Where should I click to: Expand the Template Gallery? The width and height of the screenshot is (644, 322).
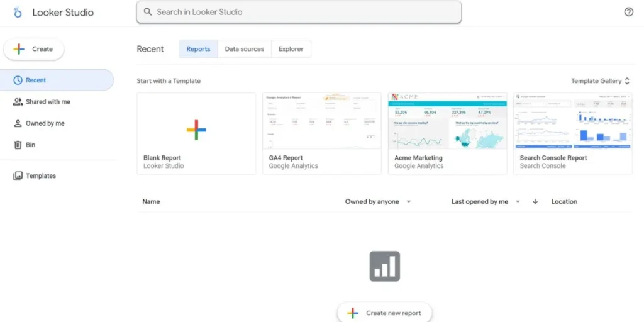pyautogui.click(x=600, y=81)
